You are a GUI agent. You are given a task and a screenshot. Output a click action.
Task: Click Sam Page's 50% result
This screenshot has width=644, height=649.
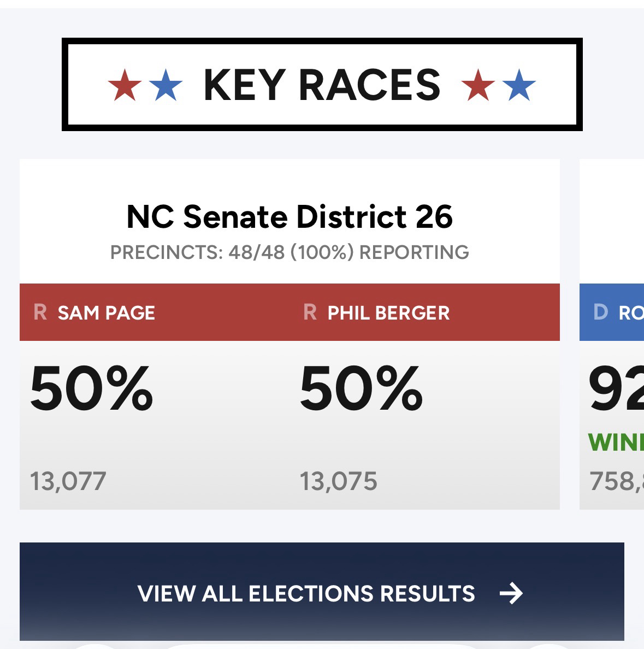pyautogui.click(x=91, y=388)
